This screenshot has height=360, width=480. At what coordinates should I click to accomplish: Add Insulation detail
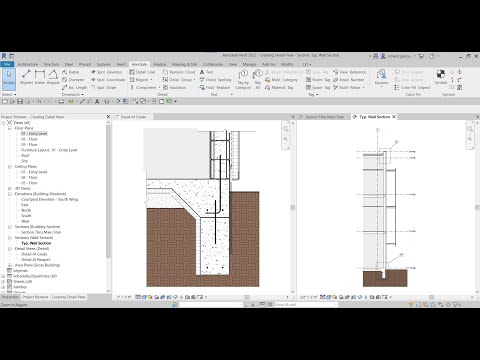174,87
